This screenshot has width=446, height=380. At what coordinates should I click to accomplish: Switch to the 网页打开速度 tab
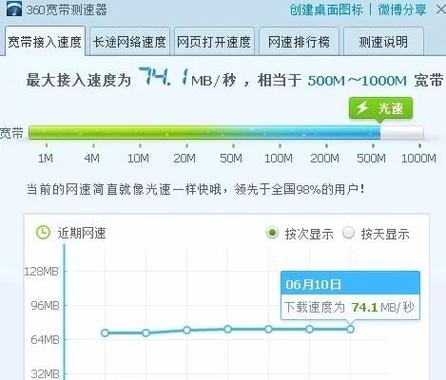214,42
